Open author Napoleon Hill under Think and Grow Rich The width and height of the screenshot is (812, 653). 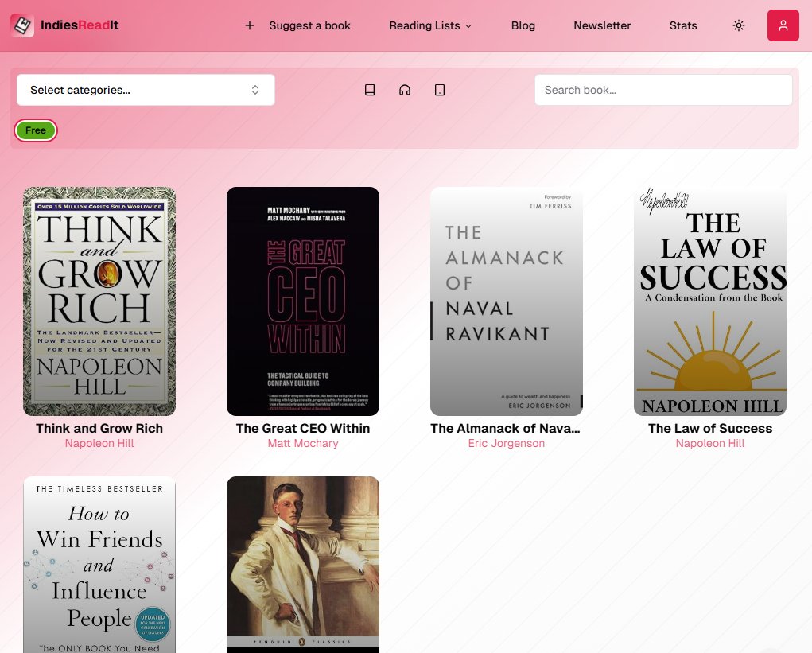tap(99, 443)
